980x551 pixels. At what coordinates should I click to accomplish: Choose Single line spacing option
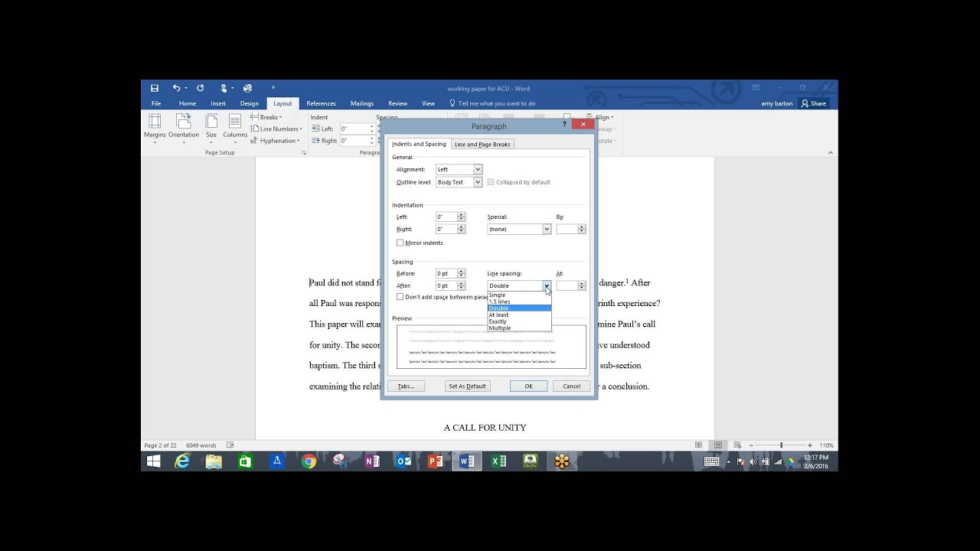(519, 295)
